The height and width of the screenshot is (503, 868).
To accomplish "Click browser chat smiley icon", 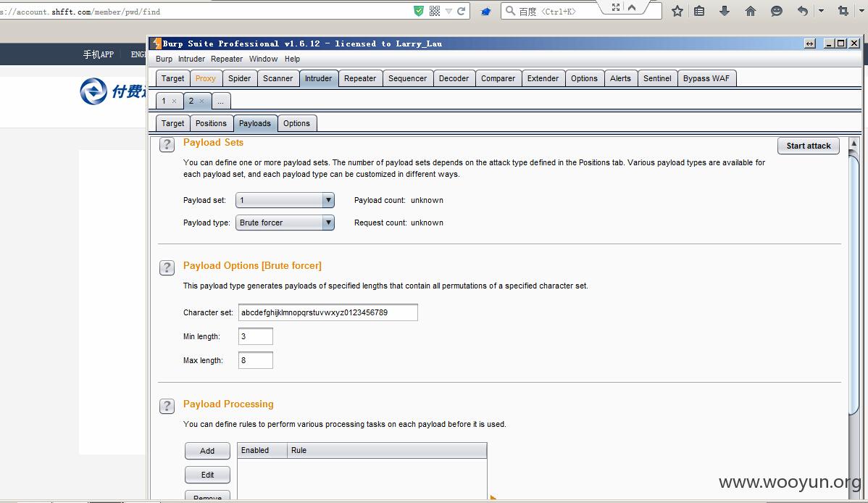I will (777, 11).
